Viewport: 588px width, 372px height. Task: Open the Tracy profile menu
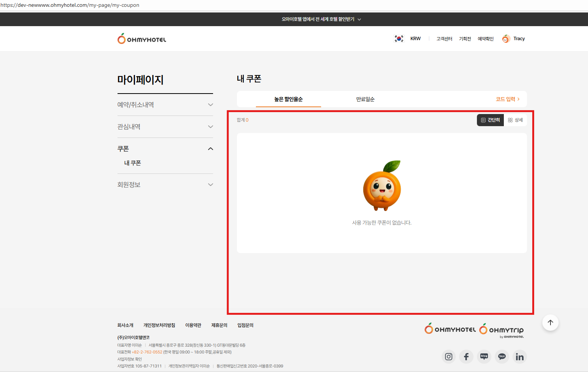(514, 39)
